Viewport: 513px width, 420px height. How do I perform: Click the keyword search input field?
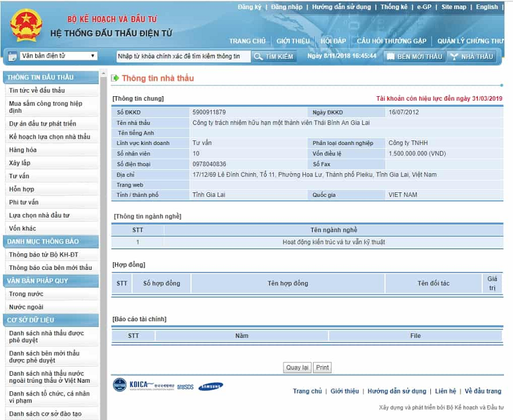183,56
